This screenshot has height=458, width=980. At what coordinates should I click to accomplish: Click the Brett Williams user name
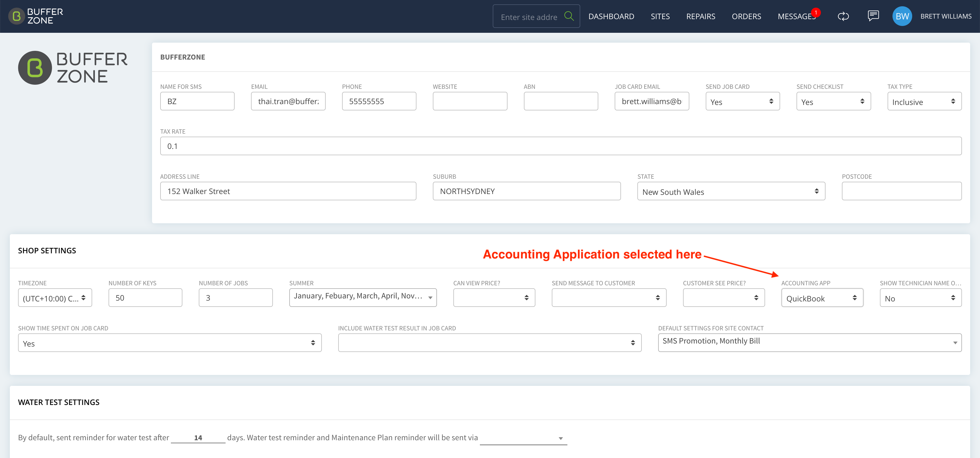coord(946,16)
